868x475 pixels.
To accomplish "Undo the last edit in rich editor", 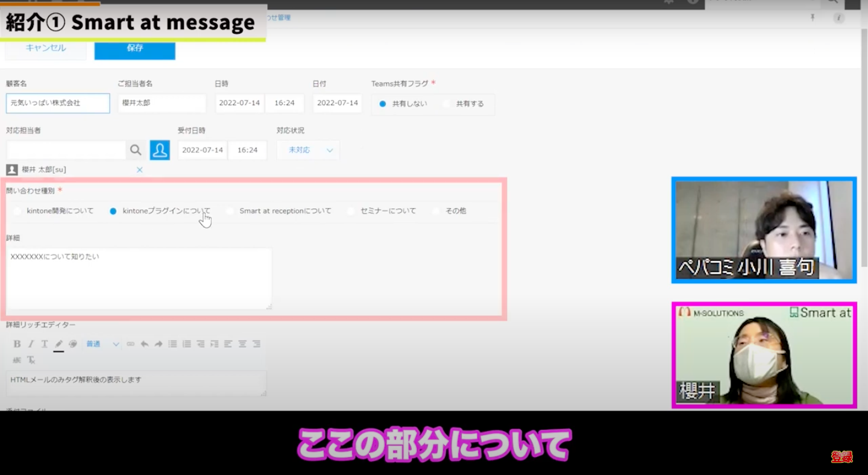I will click(145, 344).
